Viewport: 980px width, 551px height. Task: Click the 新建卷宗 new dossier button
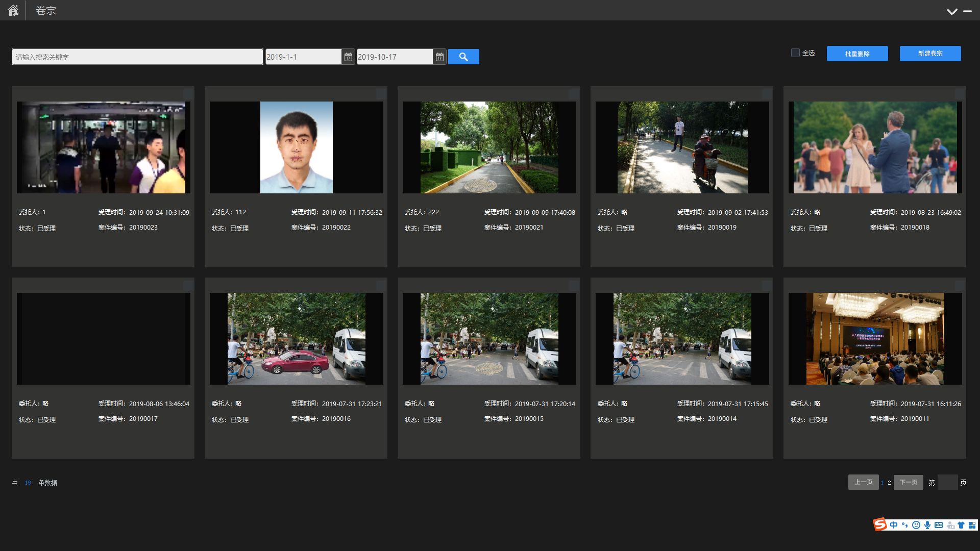pyautogui.click(x=930, y=54)
